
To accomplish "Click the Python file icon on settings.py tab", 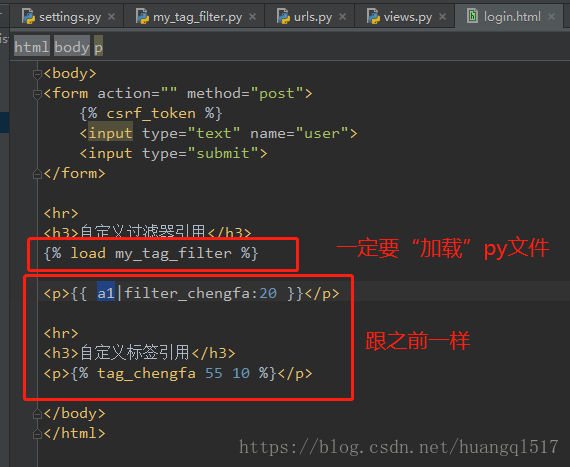I will [28, 16].
